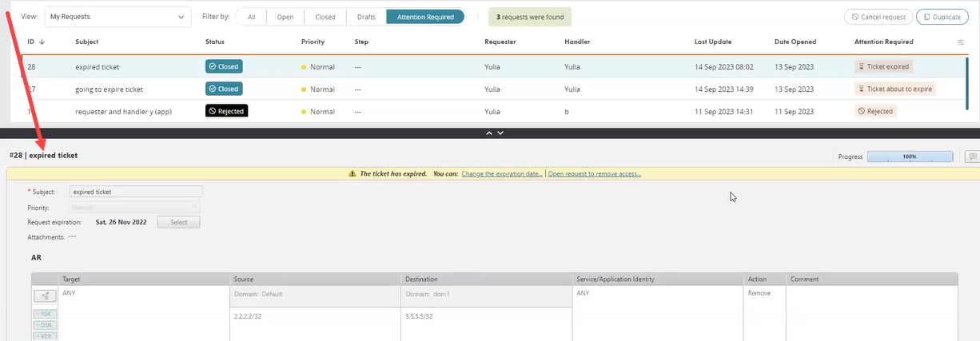
Task: Click the ID column sort arrow
Action: point(42,42)
